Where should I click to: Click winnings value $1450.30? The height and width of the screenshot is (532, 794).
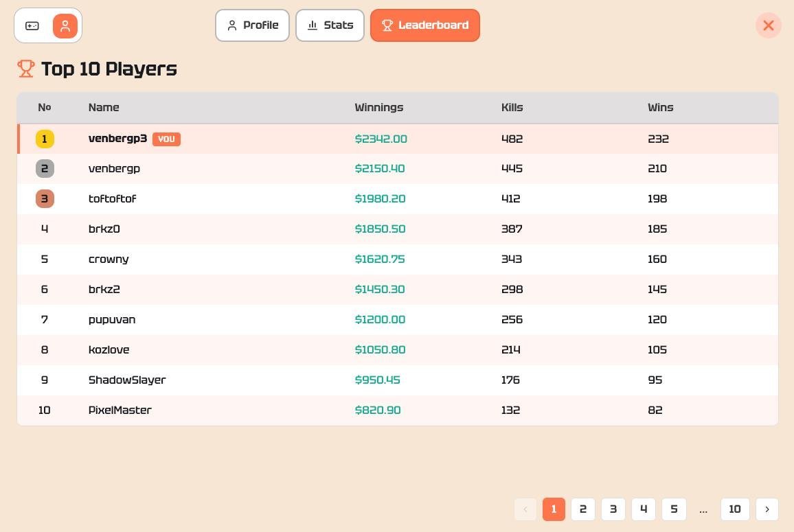click(x=380, y=289)
